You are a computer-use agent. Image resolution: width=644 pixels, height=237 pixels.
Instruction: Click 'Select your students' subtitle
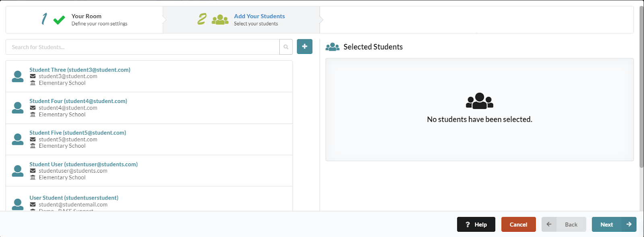pyautogui.click(x=256, y=24)
